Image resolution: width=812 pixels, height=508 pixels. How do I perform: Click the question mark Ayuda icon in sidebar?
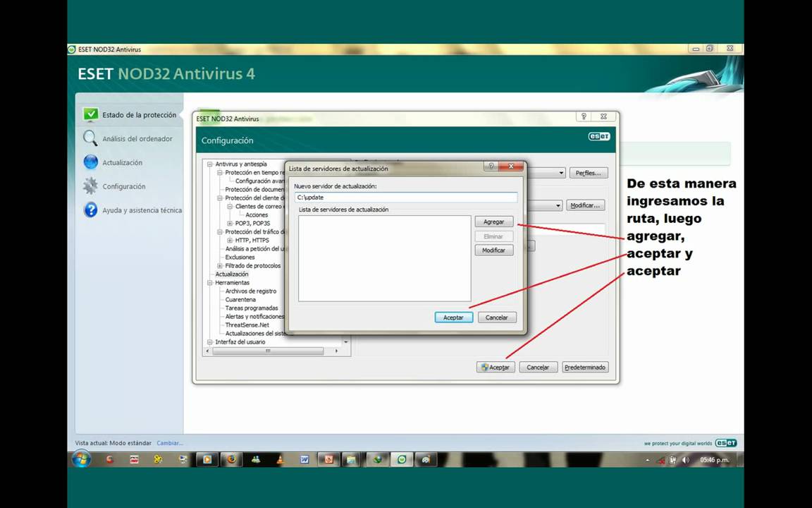click(x=91, y=210)
